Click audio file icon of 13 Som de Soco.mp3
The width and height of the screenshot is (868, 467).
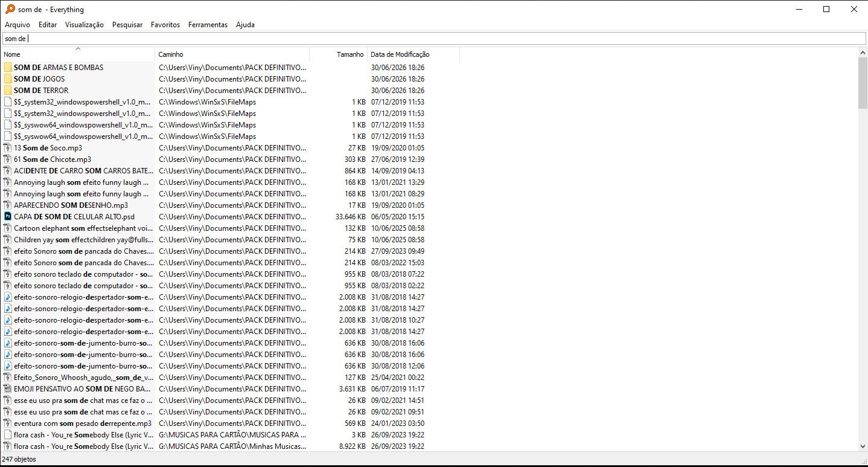[x=8, y=148]
